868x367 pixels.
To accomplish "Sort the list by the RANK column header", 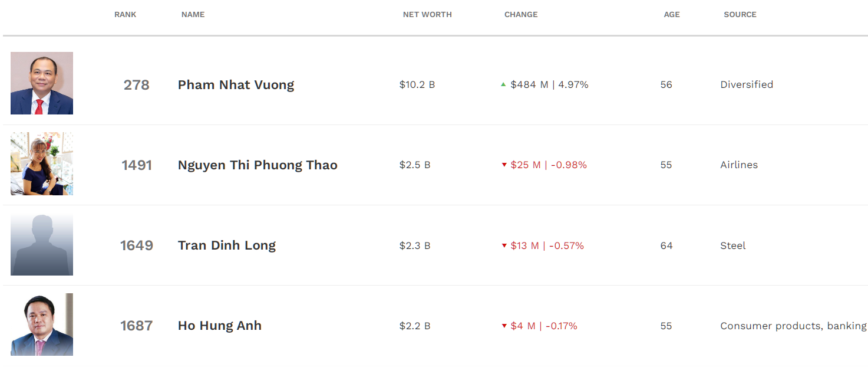I will coord(125,14).
